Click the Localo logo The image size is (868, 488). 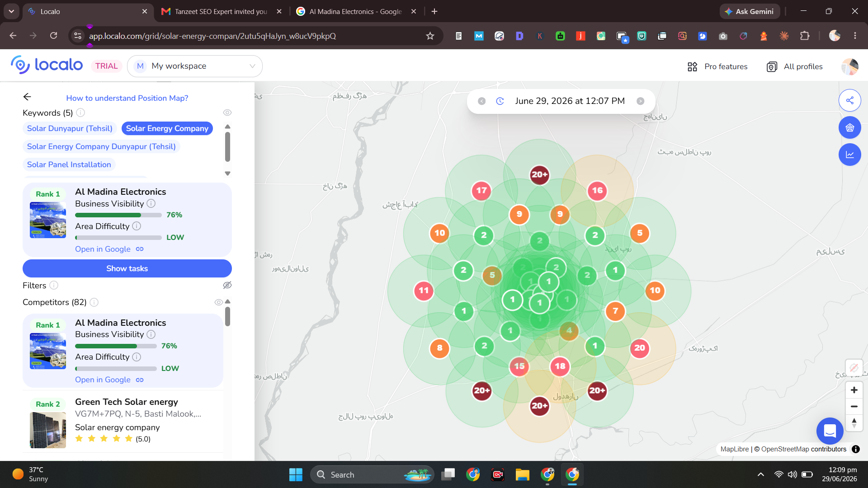pos(47,66)
